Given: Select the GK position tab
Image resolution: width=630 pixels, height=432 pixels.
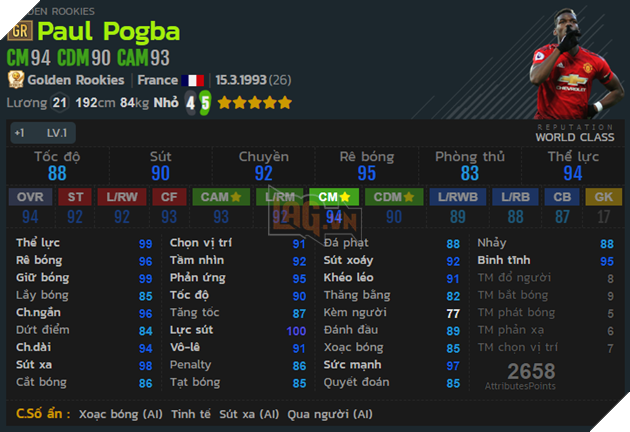Looking at the screenshot, I should point(602,197).
